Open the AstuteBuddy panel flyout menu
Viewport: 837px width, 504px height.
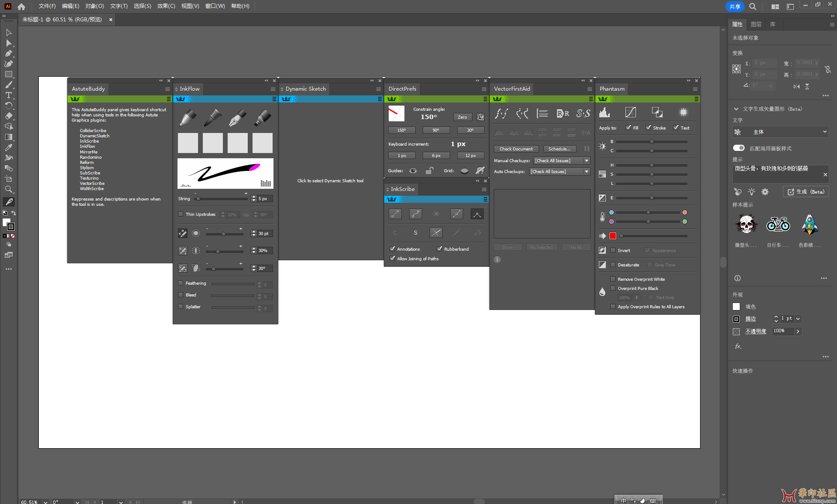[x=167, y=89]
